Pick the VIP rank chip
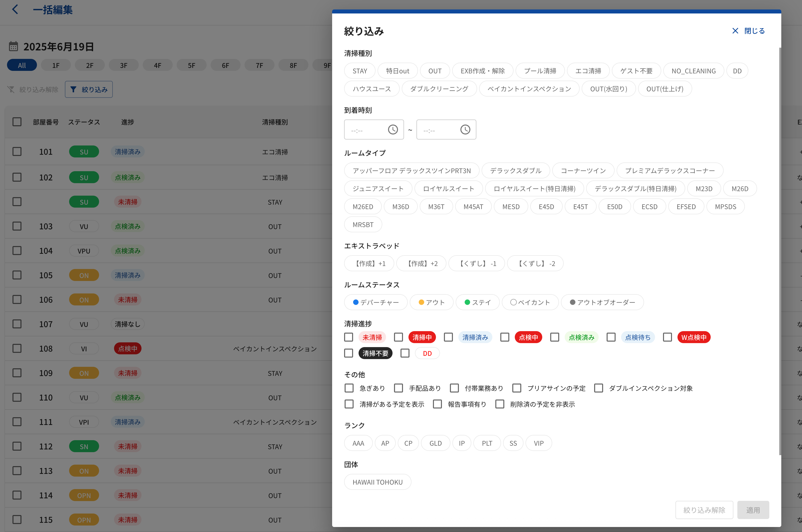This screenshot has height=532, width=802. (x=538, y=443)
